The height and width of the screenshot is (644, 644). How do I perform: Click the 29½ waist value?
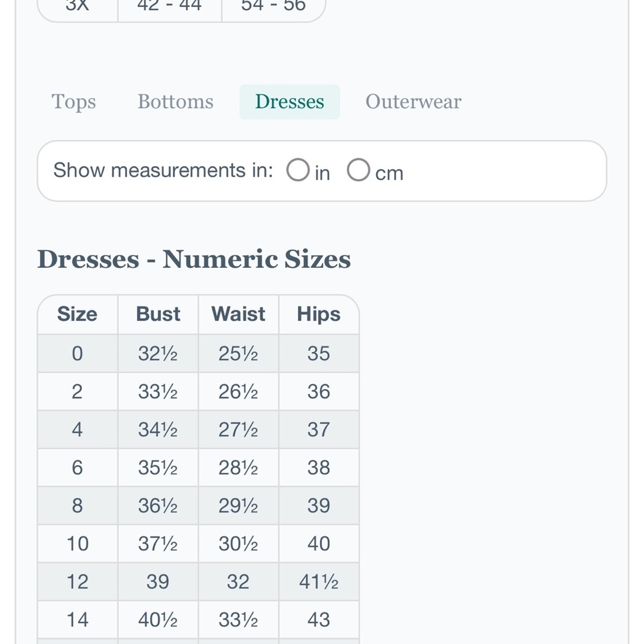point(238,506)
